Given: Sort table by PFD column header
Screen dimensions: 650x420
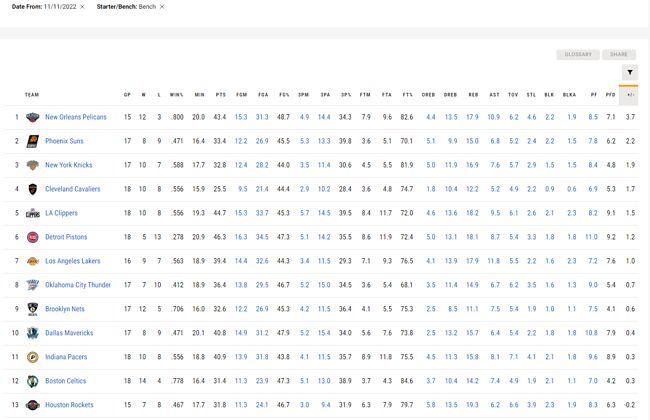Looking at the screenshot, I should click(611, 95).
